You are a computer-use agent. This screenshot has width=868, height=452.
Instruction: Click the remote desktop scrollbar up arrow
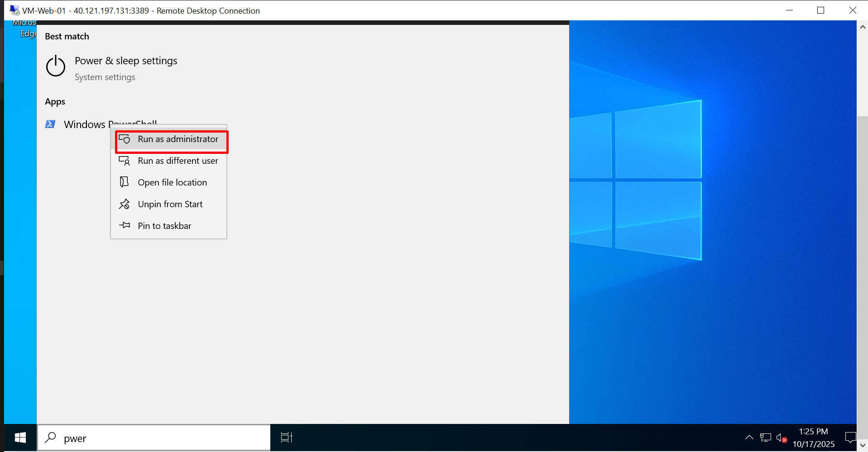[x=863, y=27]
